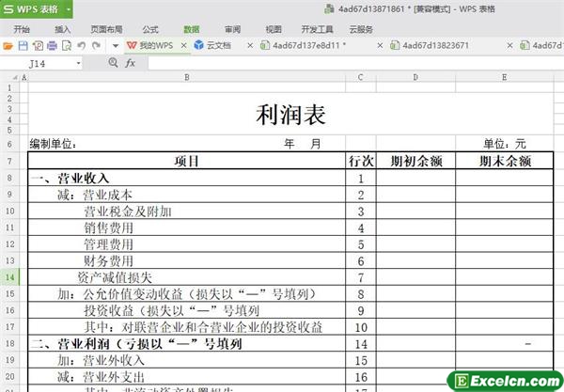Viewport: 564px width, 392px height.
Task: Click the 减:营业成本 cell
Action: point(187,195)
